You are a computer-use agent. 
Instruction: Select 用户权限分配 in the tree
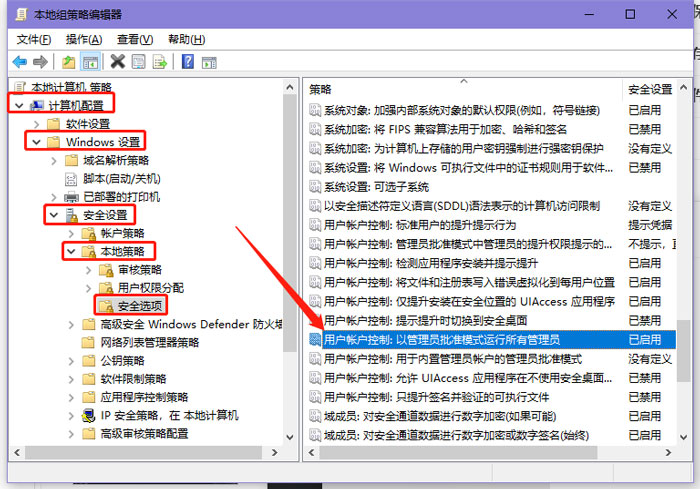click(150, 287)
